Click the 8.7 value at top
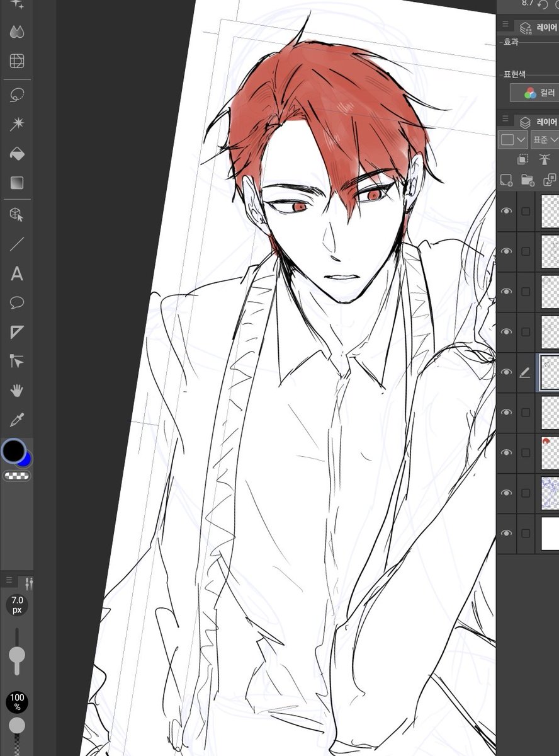This screenshot has width=559, height=756. tap(528, 3)
